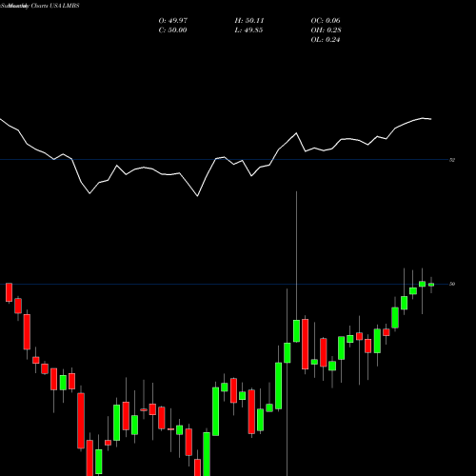The width and height of the screenshot is (476, 476).
Task: Click the "Charts USA LMBS" chart title
Action: [x=55, y=6]
